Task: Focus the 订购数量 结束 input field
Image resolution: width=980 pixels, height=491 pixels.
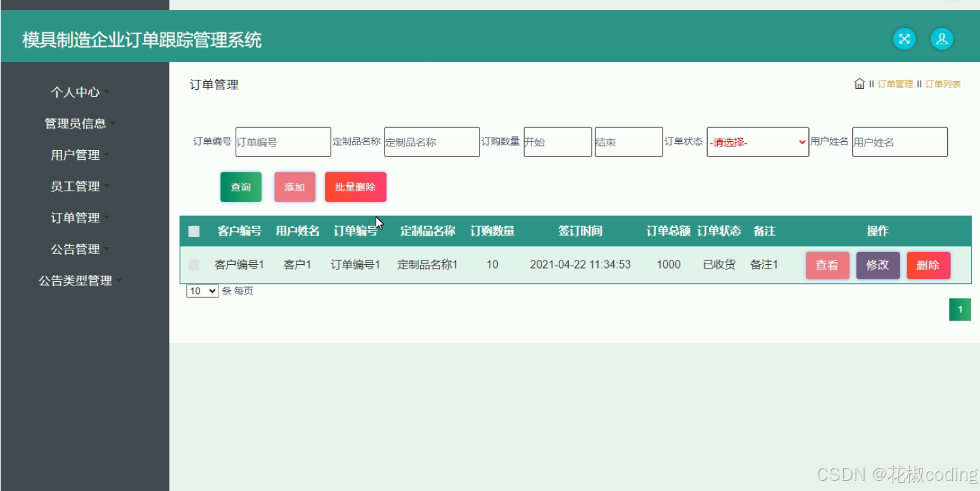Action: coord(628,142)
